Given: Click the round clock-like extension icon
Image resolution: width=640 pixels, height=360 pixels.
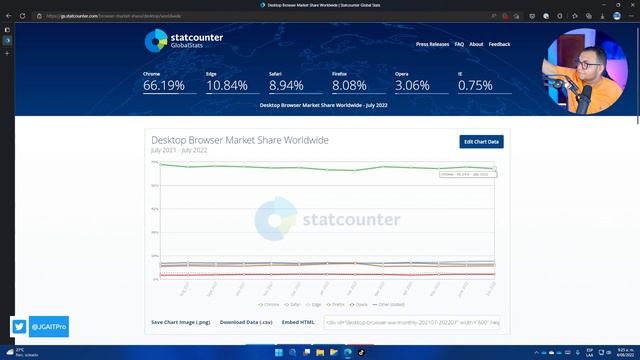Looking at the screenshot, I should 546,16.
